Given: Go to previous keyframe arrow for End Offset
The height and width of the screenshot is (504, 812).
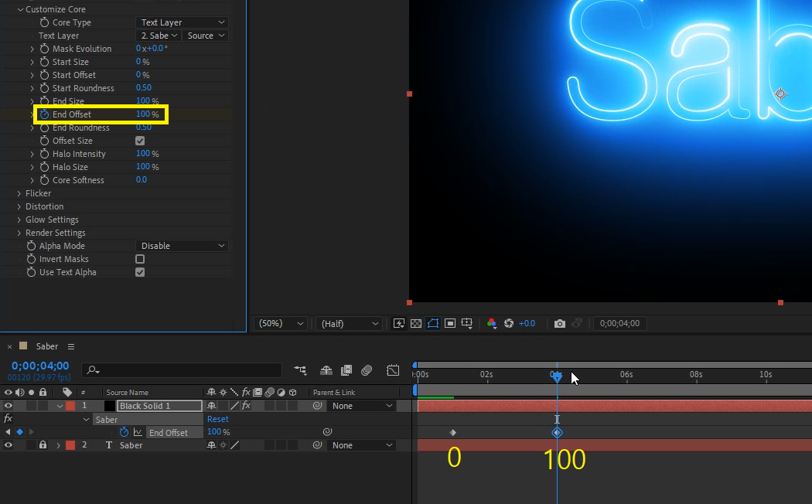Looking at the screenshot, I should tap(8, 431).
